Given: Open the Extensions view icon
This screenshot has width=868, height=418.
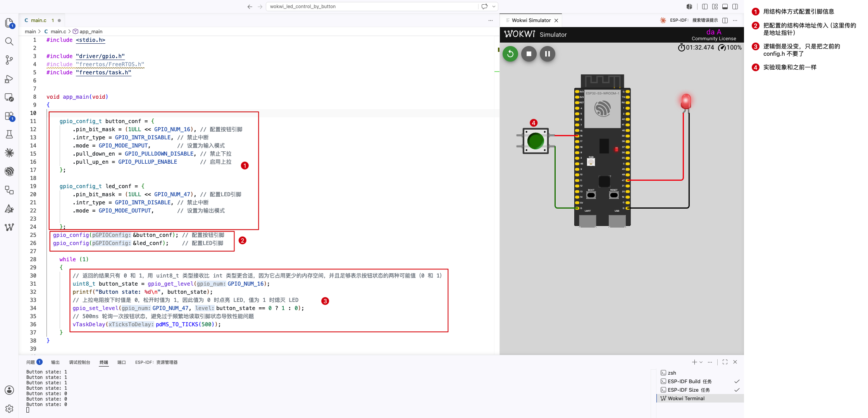Looking at the screenshot, I should [9, 116].
